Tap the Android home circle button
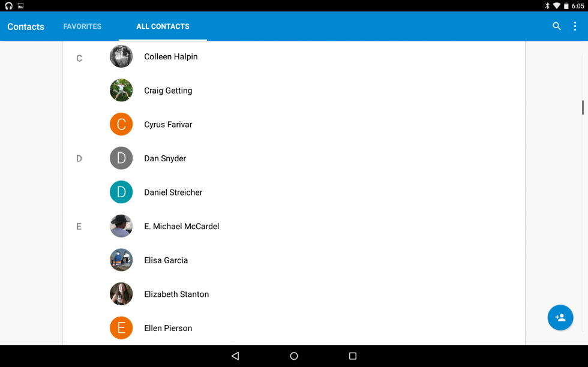Screen dimensions: 588x367 pyautogui.click(x=294, y=356)
